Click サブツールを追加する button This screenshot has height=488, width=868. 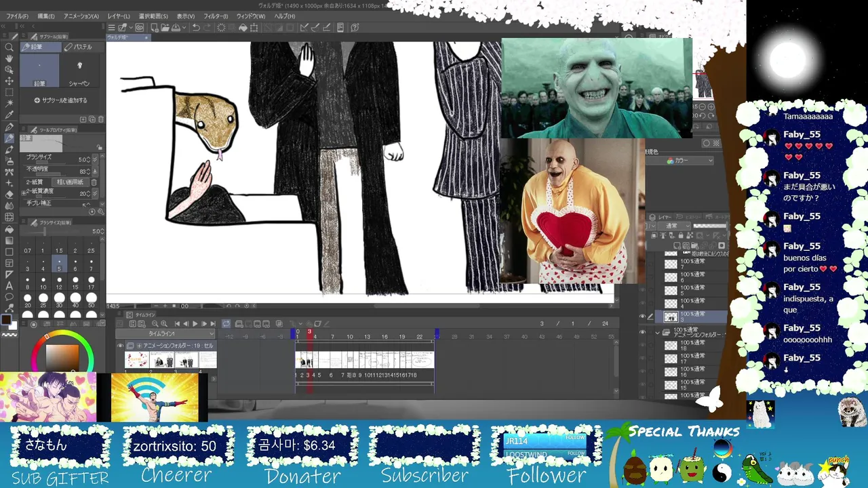[61, 100]
